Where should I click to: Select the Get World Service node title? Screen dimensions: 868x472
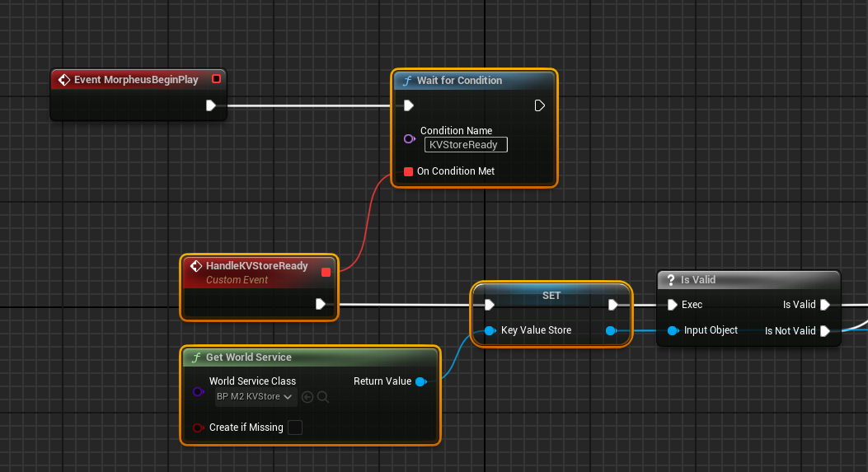point(249,357)
